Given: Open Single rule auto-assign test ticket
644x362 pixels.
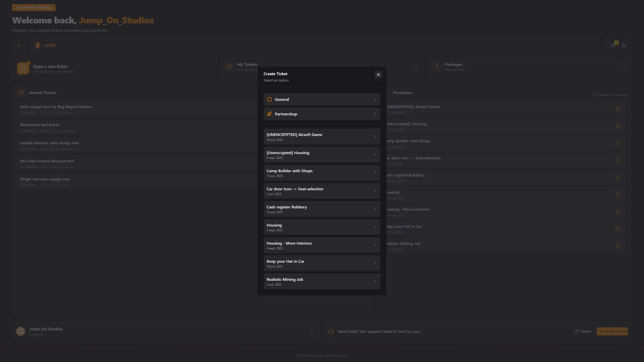Looking at the screenshot, I should tap(137, 182).
